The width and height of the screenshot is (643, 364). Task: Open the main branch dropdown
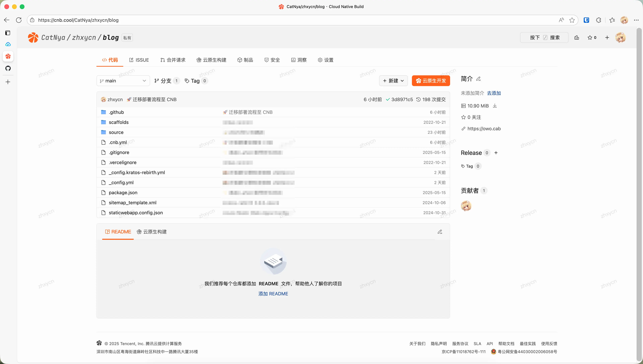(123, 81)
